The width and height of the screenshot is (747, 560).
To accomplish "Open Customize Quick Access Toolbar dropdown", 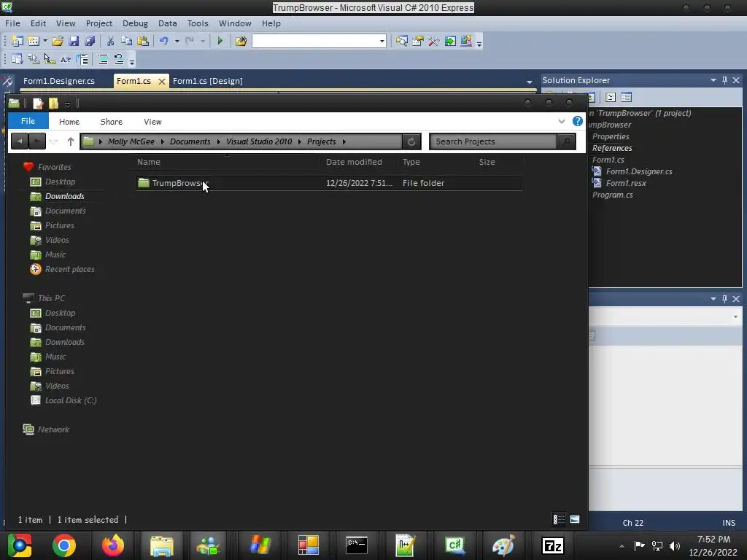I will 68,104.
